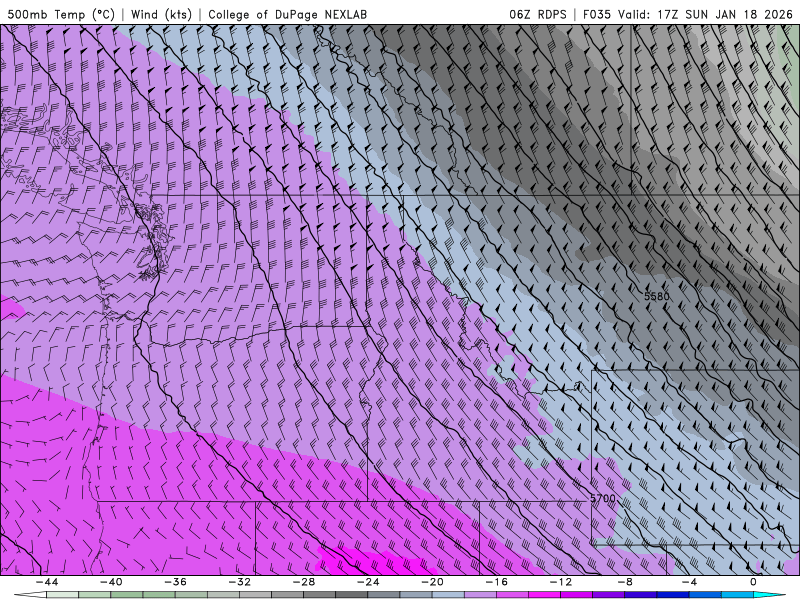Click the -36 colorbar label
Viewport: 800px width, 600px height.
175,582
